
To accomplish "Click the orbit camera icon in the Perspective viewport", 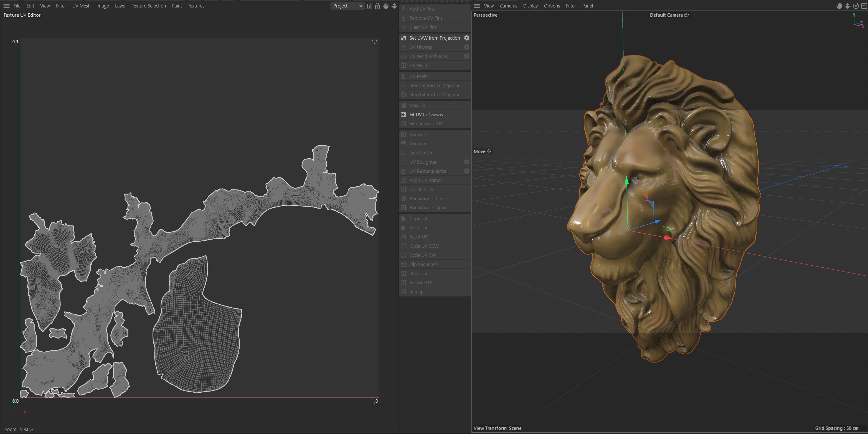I will click(856, 6).
